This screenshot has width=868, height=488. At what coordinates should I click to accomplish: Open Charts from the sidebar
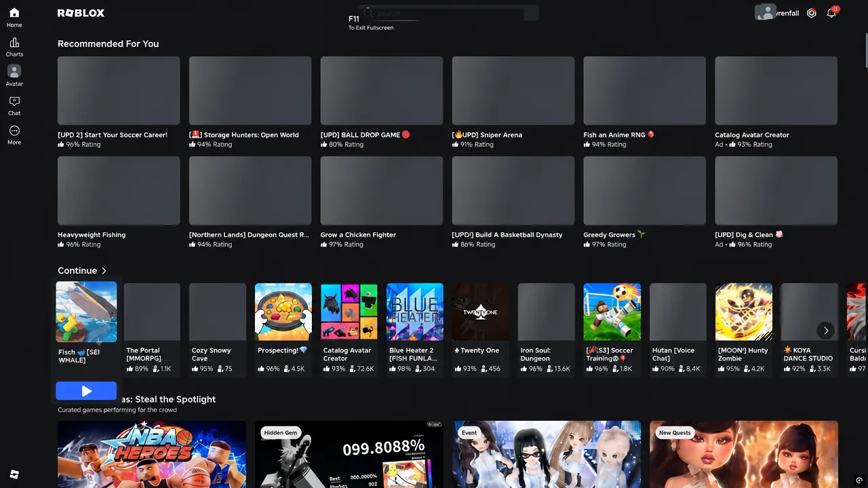14,47
